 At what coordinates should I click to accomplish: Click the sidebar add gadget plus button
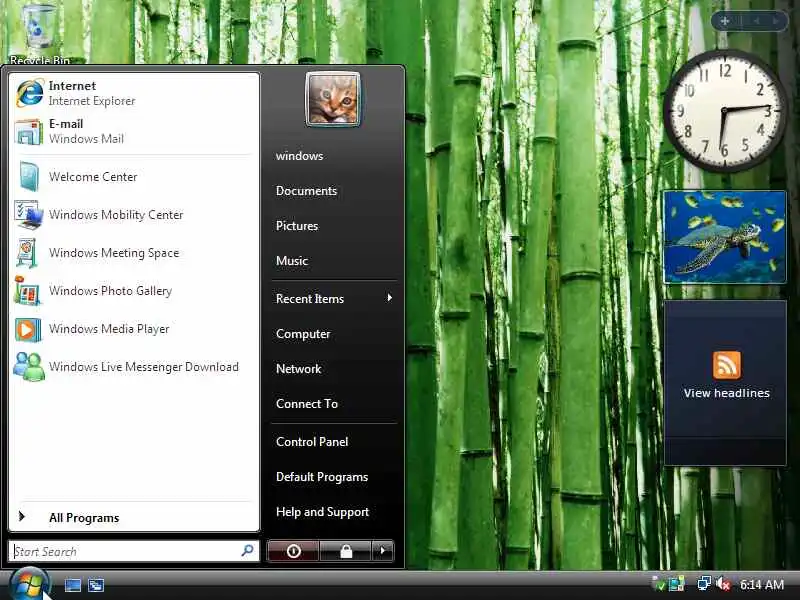[724, 21]
